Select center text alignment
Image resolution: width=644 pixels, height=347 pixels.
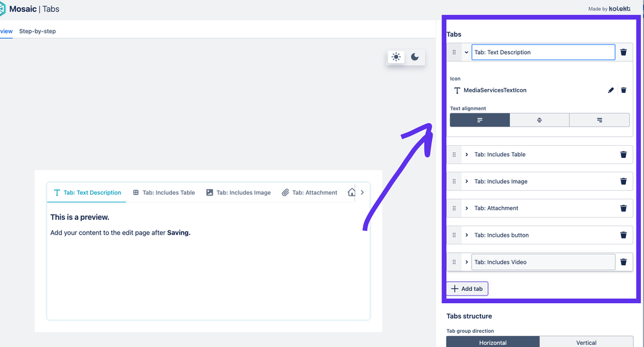(x=540, y=120)
